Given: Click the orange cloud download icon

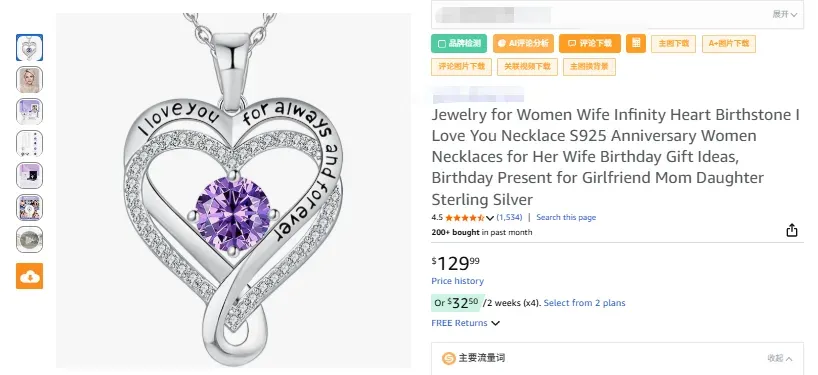Looking at the screenshot, I should 29,276.
